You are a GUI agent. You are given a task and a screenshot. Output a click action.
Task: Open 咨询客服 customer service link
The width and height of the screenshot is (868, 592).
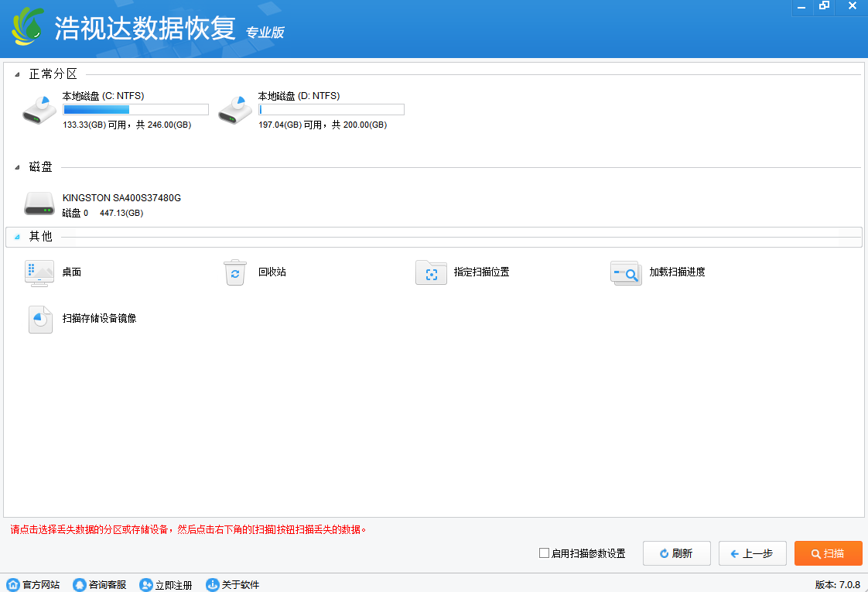coord(100,585)
